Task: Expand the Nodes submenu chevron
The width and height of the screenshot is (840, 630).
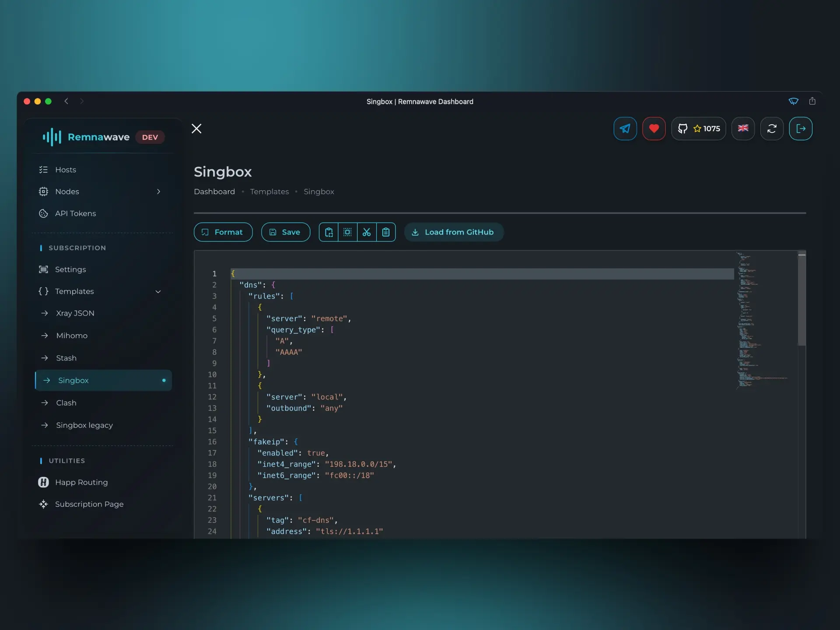Action: (158, 192)
